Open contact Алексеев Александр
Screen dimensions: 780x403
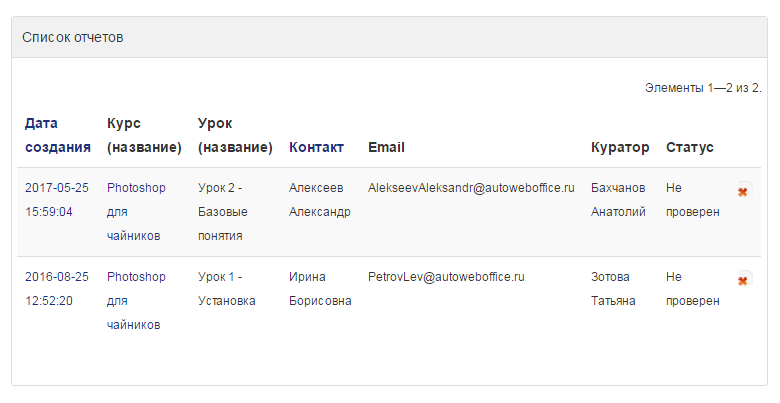[x=319, y=200]
